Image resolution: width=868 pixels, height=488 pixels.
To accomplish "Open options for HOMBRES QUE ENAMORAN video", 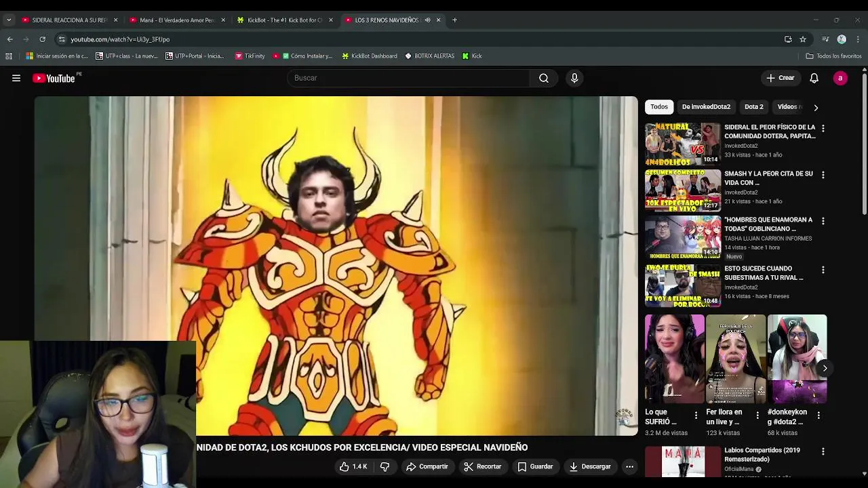I will (x=823, y=221).
